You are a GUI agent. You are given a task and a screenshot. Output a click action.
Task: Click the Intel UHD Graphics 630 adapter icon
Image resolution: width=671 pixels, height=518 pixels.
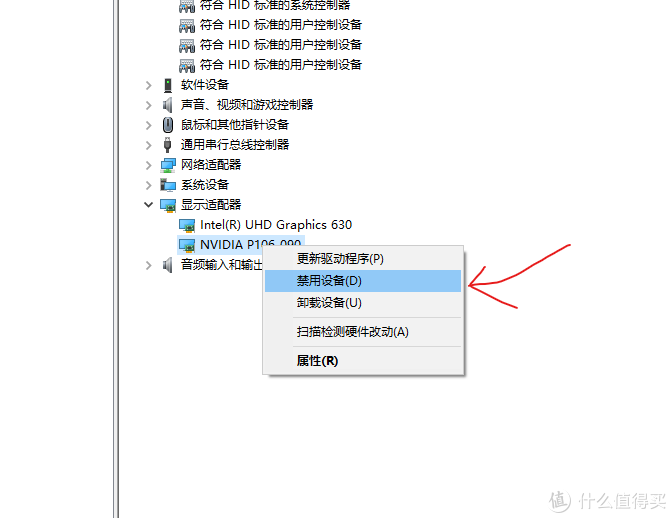tap(187, 225)
